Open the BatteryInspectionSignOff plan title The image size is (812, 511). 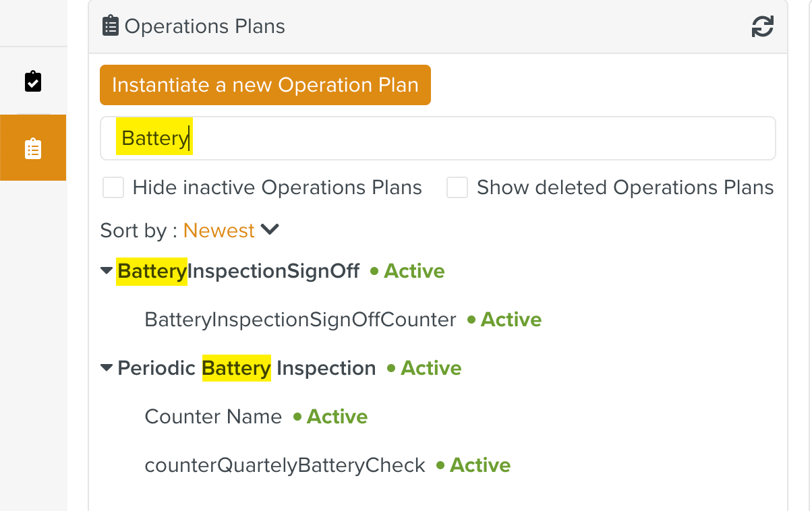coord(239,271)
